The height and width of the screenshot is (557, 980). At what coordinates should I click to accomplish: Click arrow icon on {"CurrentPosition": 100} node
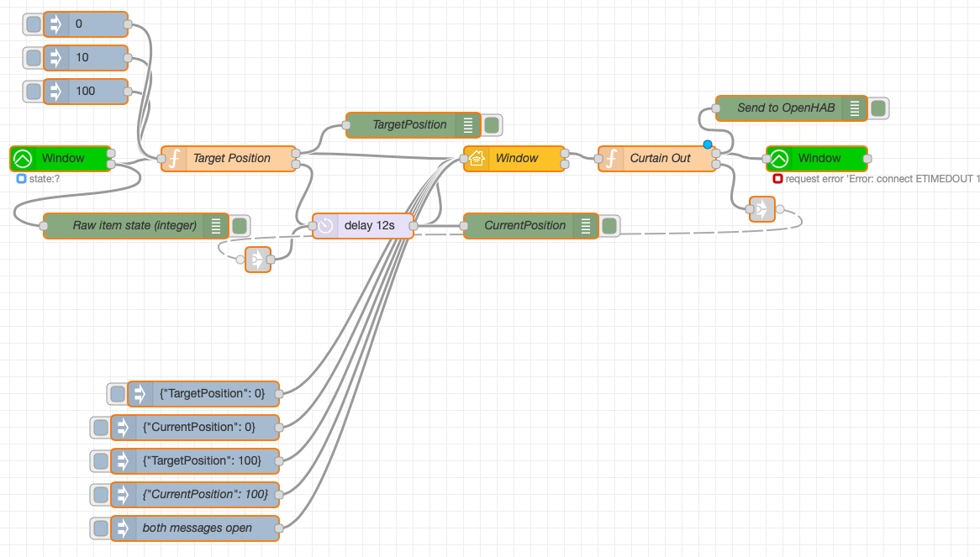[x=122, y=495]
